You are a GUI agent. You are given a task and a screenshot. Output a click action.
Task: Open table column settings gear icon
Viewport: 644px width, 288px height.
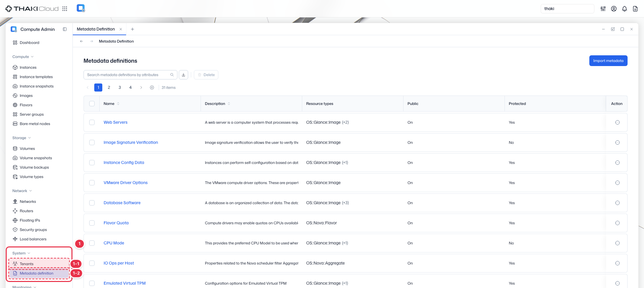click(x=152, y=88)
